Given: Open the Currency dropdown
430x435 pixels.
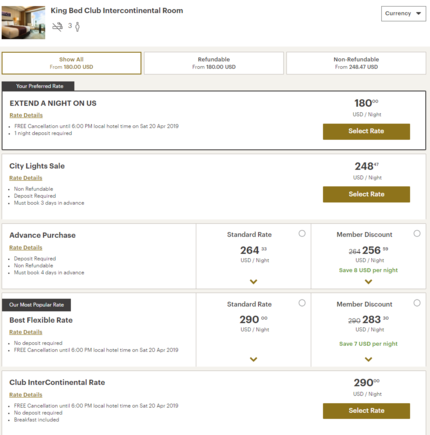Looking at the screenshot, I should click(403, 14).
